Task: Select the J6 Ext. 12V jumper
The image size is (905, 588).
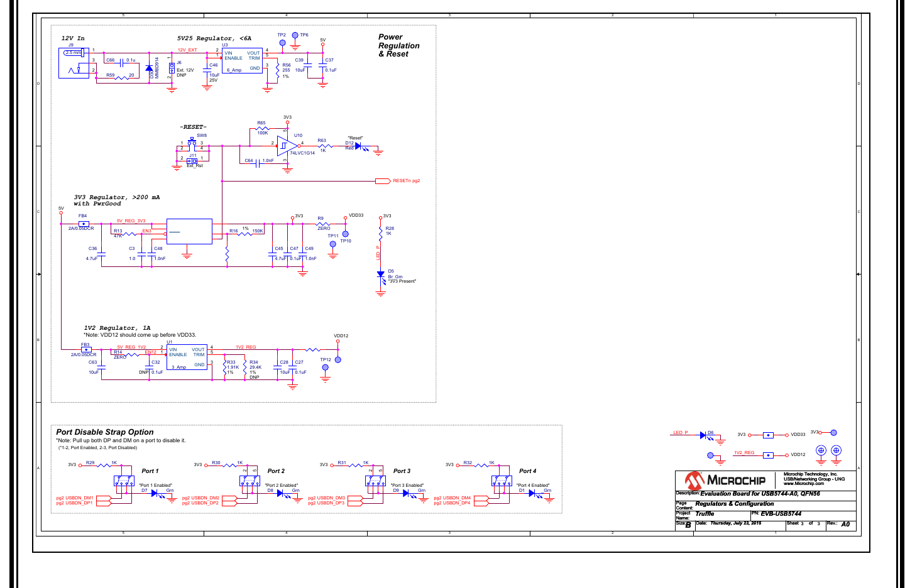Action: [172, 68]
